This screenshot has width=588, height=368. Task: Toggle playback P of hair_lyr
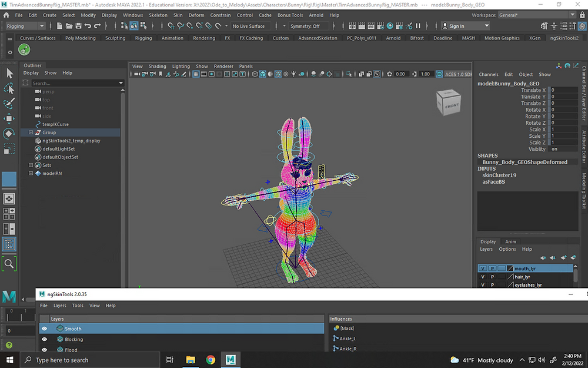click(x=492, y=277)
